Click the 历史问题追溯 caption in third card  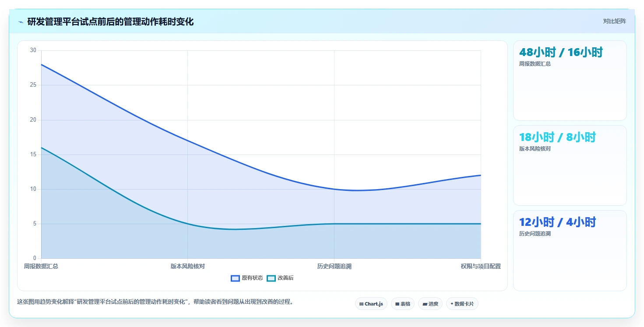(535, 234)
